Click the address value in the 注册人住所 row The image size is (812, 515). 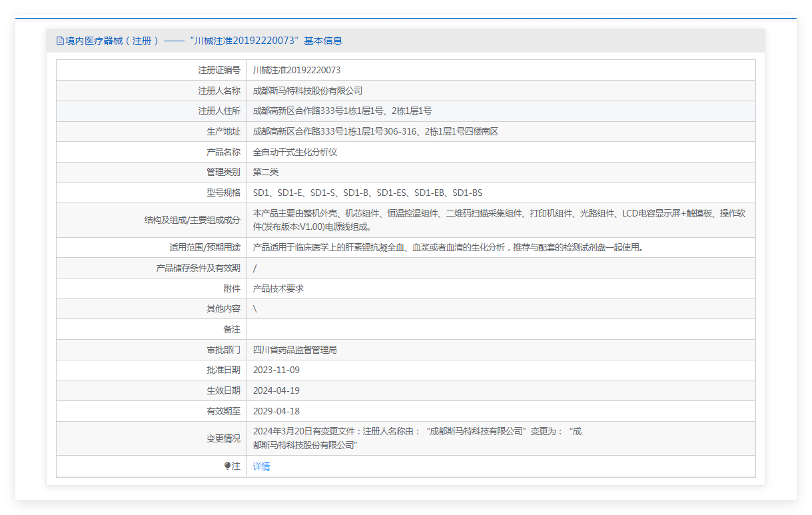342,111
